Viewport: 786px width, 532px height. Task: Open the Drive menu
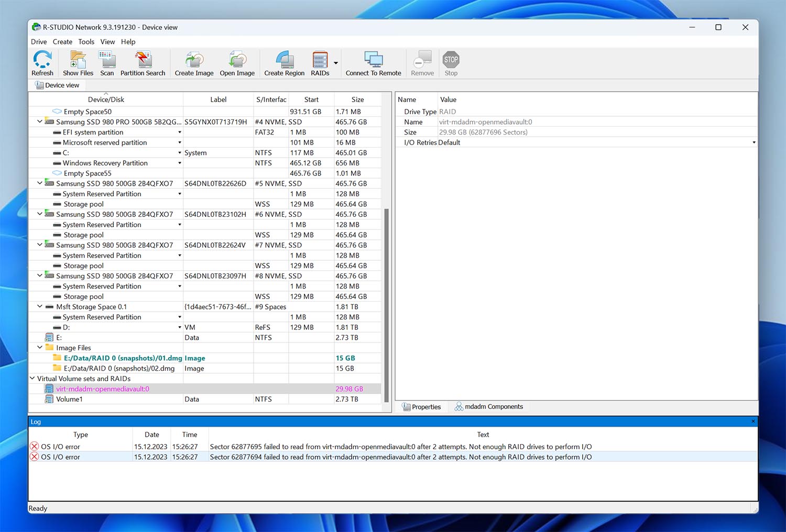tap(39, 42)
